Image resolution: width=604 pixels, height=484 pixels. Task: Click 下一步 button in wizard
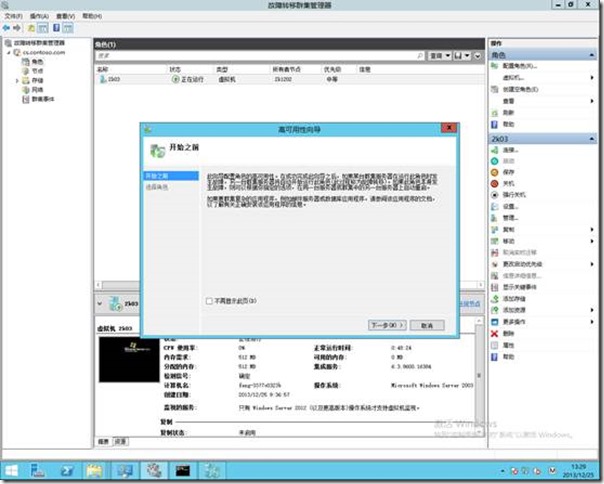[x=387, y=325]
